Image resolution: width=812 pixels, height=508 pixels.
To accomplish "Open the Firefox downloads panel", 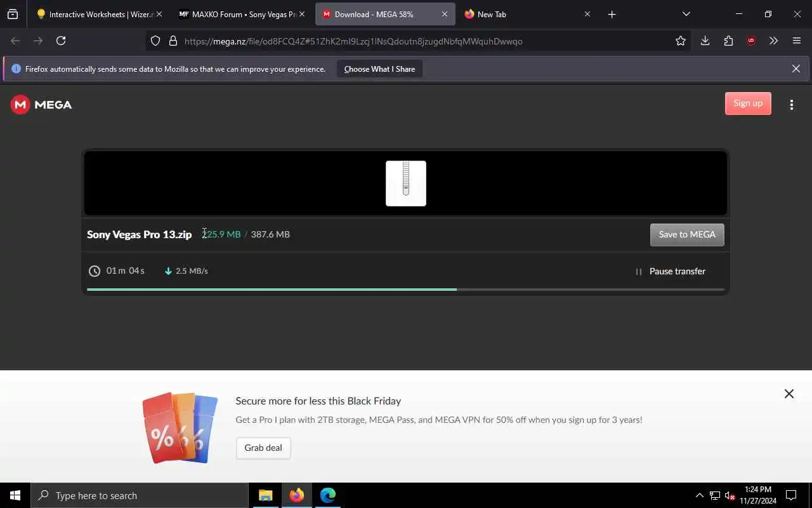I will click(x=705, y=41).
